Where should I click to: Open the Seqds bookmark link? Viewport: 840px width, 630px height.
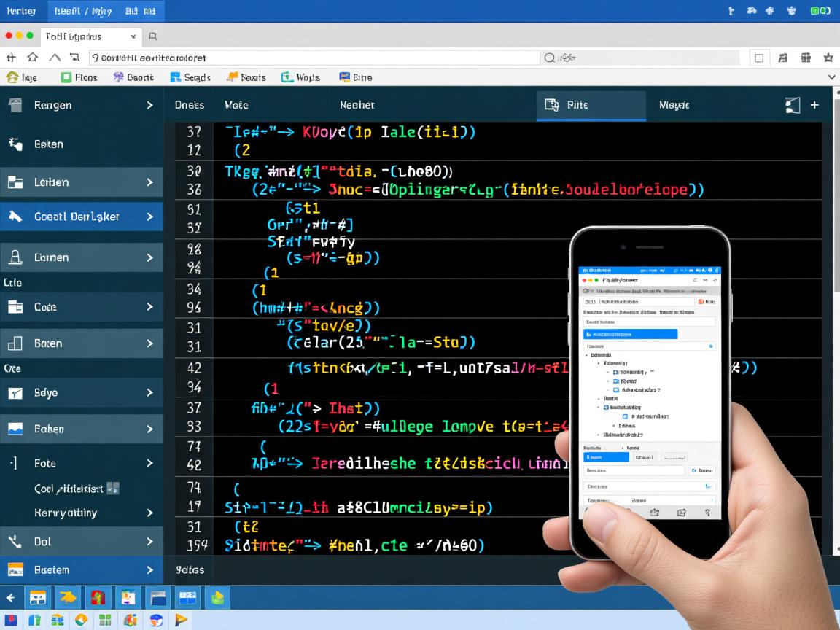[190, 77]
